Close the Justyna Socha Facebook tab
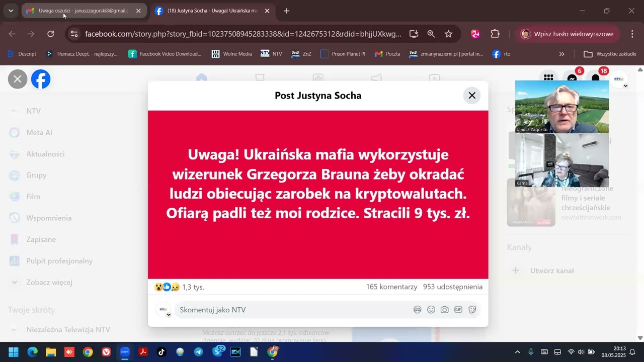This screenshot has width=644, height=362. tap(267, 11)
